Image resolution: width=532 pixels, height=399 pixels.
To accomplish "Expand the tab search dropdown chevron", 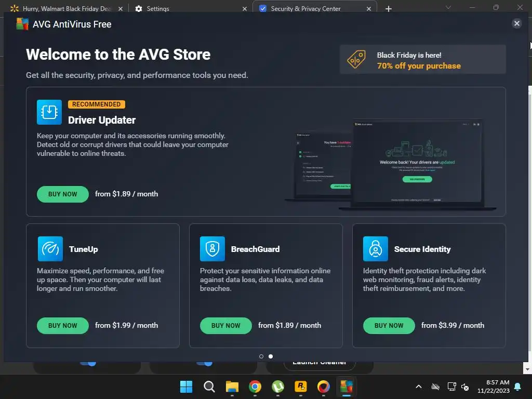I will tap(448, 7).
